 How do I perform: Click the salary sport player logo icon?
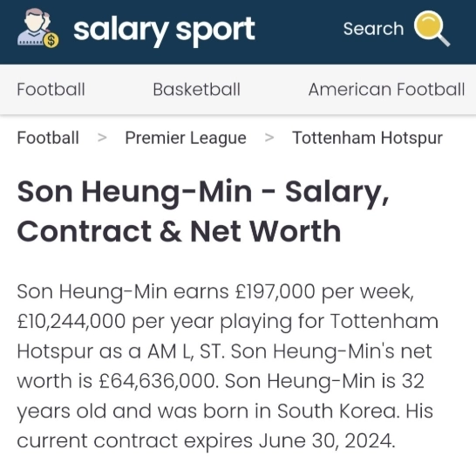[38, 28]
